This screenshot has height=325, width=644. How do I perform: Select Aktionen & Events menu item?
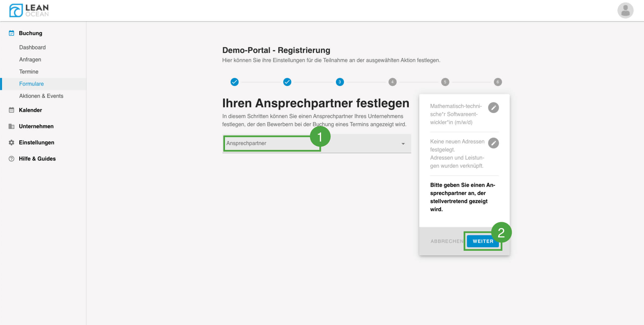click(41, 96)
